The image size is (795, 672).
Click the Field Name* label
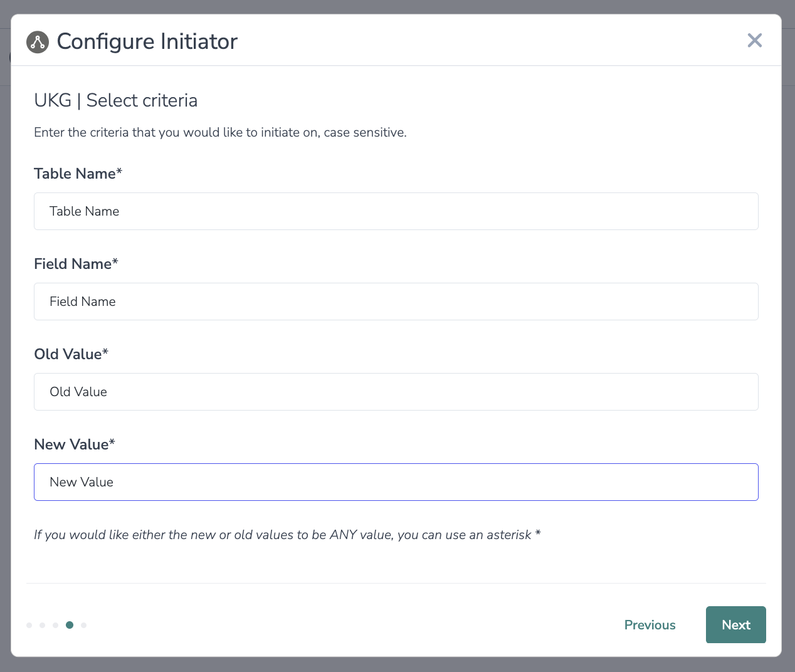(x=76, y=264)
